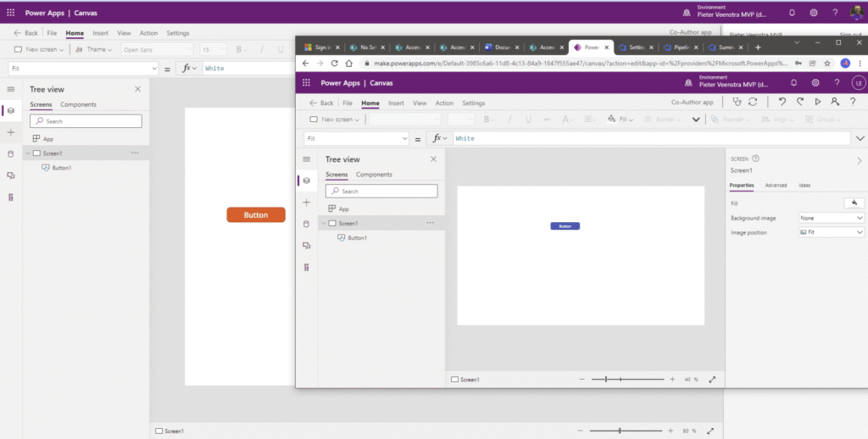Open File menu in background window
Image resolution: width=868 pixels, height=439 pixels.
point(52,33)
